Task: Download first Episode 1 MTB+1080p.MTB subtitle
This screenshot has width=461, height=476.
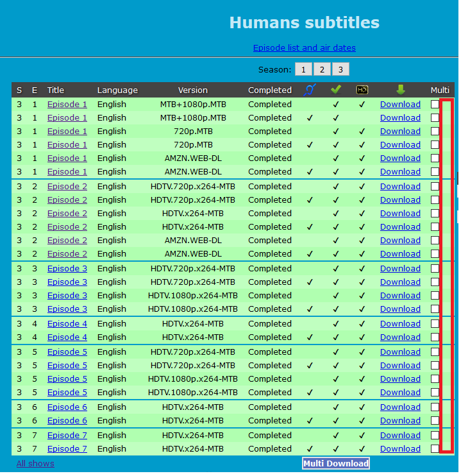Action: (400, 105)
